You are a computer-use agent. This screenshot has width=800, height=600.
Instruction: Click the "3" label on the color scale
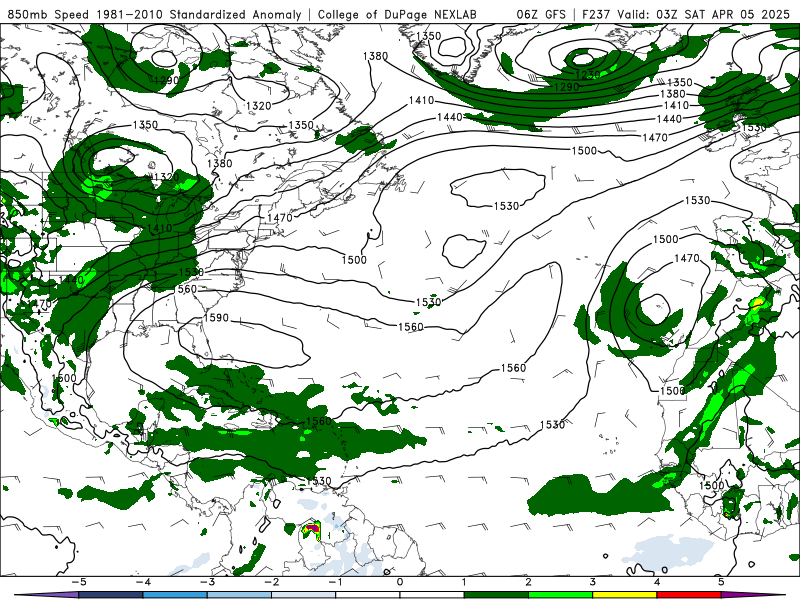point(592,582)
